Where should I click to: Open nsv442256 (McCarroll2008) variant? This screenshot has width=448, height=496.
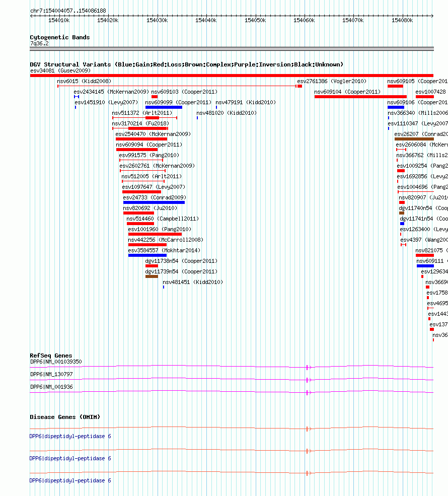pyautogui.click(x=166, y=240)
